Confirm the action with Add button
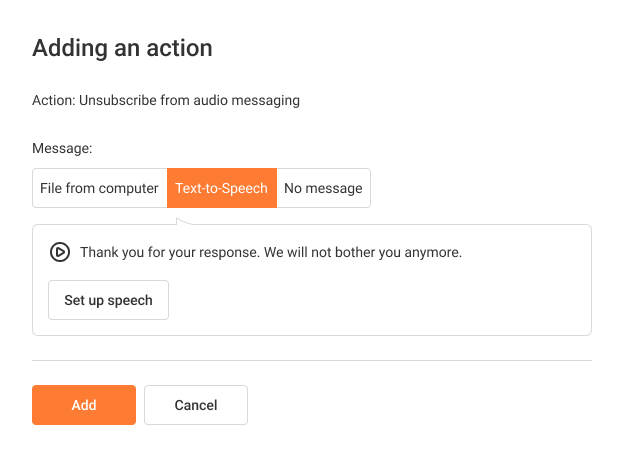 pyautogui.click(x=84, y=405)
